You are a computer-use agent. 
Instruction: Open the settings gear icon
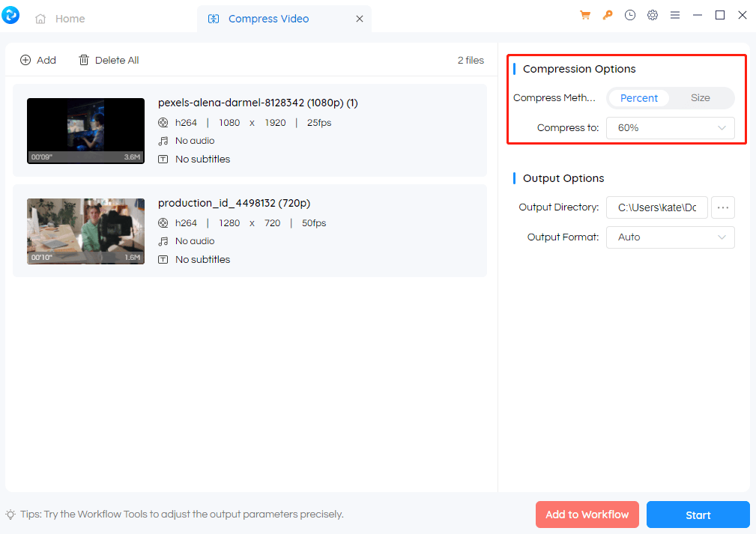653,15
